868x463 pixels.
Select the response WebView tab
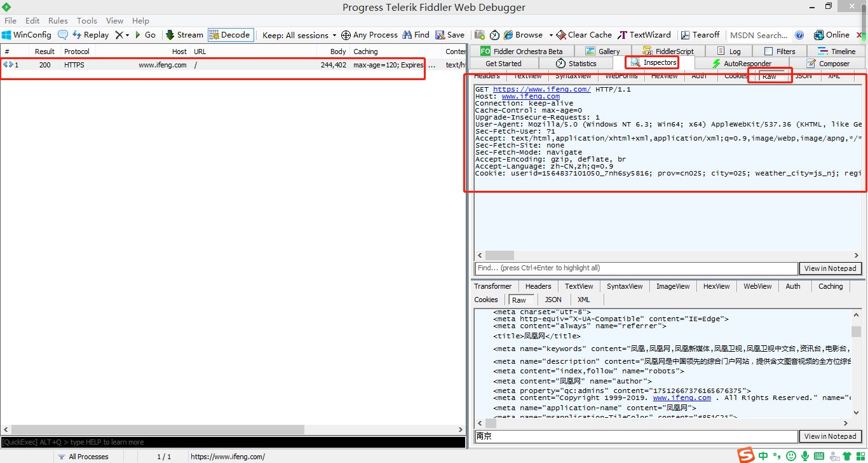click(757, 286)
